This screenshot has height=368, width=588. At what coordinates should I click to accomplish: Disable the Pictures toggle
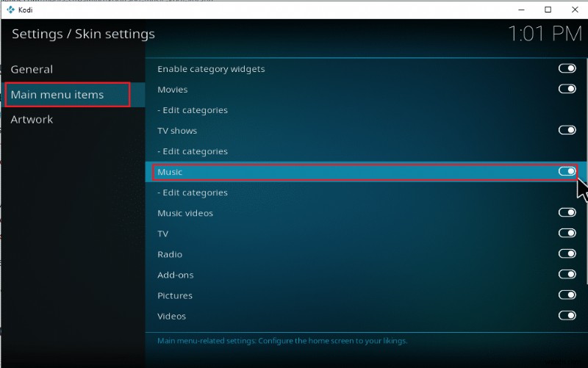point(567,295)
